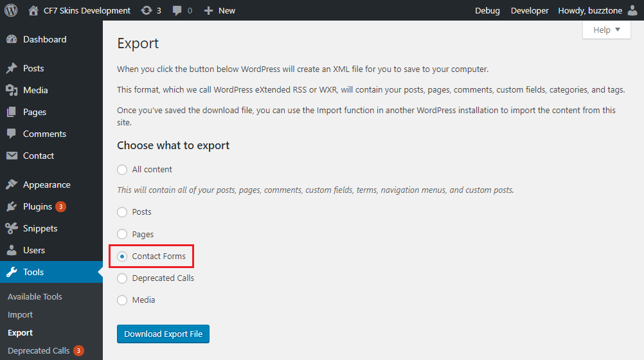Open the updates circular arrows icon
The image size is (644, 360).
[x=147, y=10]
